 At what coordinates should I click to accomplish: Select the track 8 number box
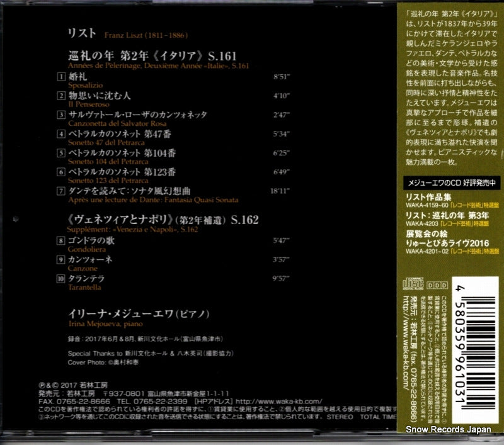[x=60, y=240]
